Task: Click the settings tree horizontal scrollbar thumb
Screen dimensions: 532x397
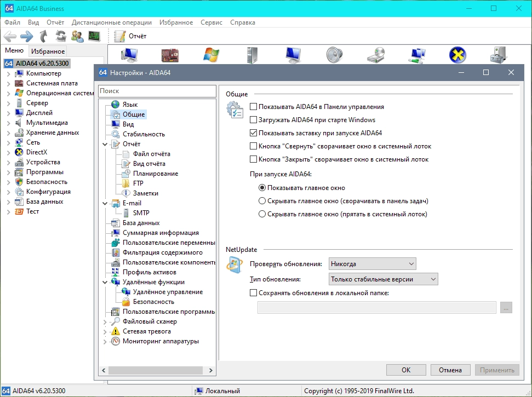Action: 155,370
